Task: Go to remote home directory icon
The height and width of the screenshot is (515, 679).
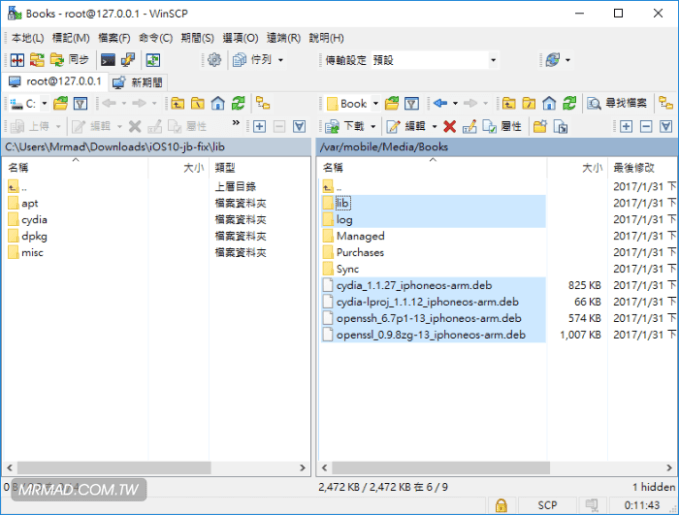Action: [549, 104]
